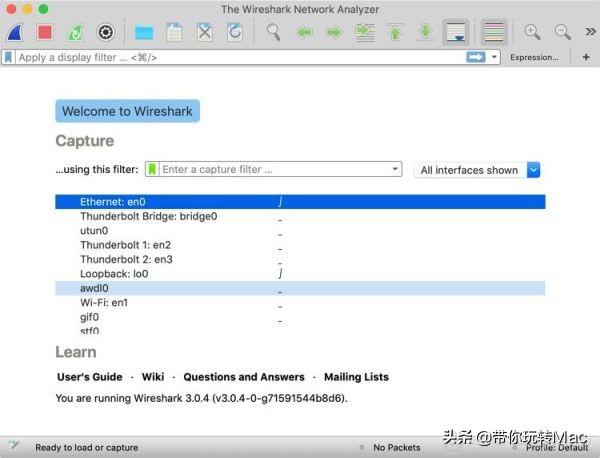The width and height of the screenshot is (600, 458).
Task: Click Welcome to Wireshark banner
Action: pyautogui.click(x=127, y=111)
